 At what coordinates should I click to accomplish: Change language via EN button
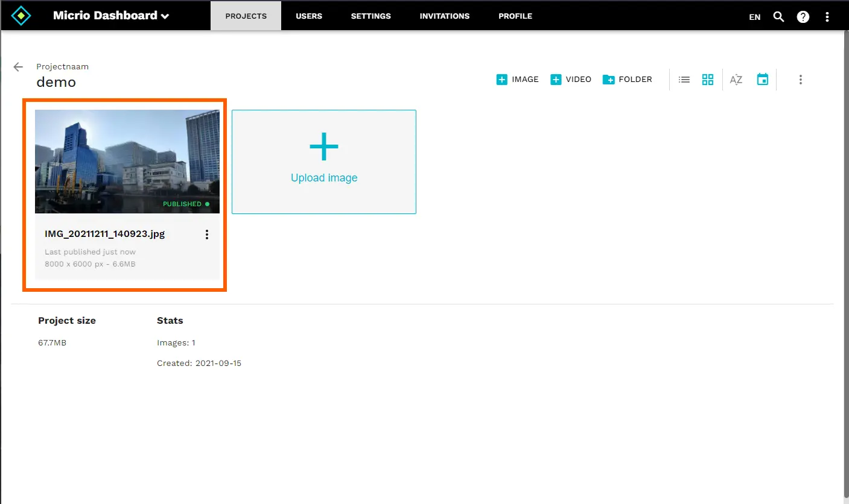[x=754, y=17]
